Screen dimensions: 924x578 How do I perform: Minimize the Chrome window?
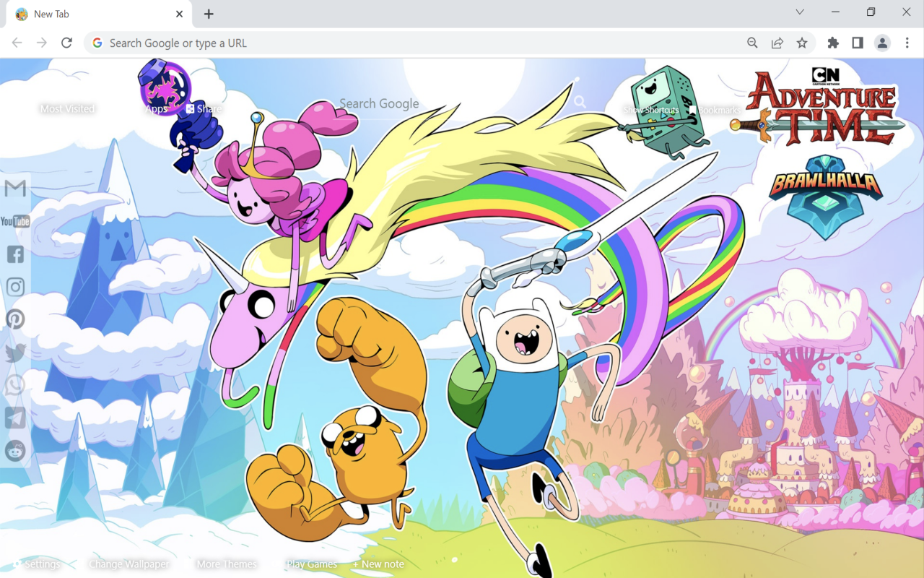pos(835,12)
